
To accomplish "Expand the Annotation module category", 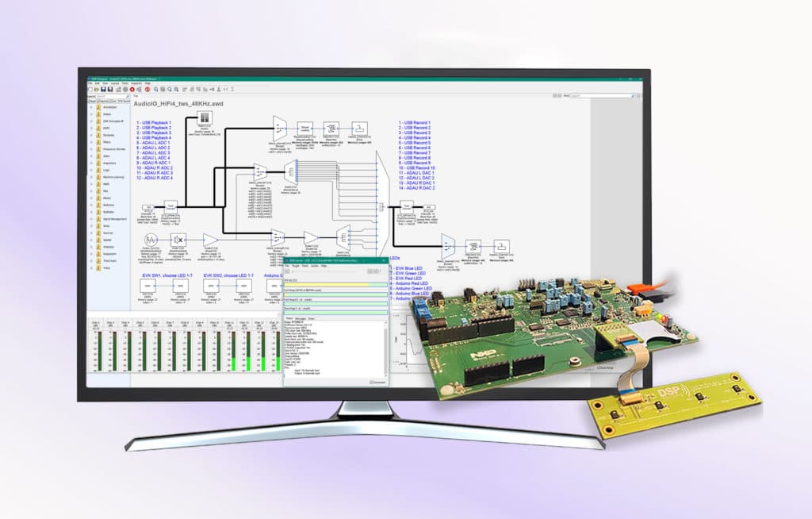I will click(92, 107).
